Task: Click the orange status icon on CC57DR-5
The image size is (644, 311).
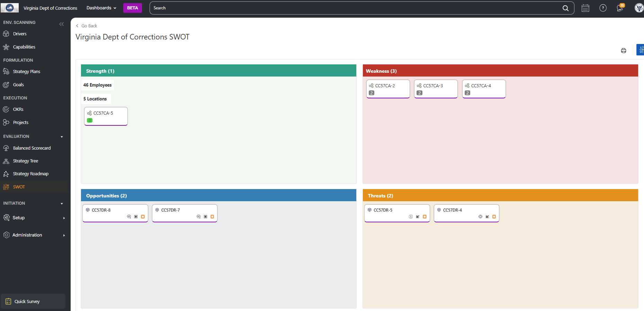Action: tap(424, 216)
